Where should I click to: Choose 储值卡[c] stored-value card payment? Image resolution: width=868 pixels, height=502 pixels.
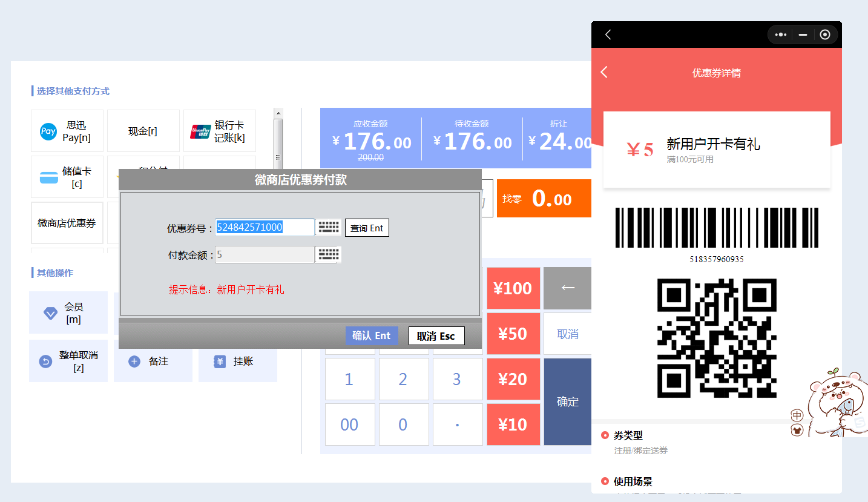coord(67,177)
